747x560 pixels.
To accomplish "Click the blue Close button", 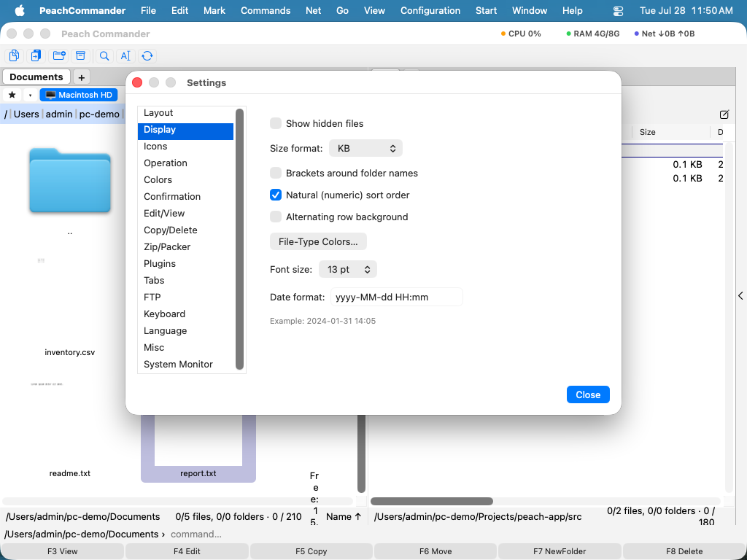I will pos(588,394).
